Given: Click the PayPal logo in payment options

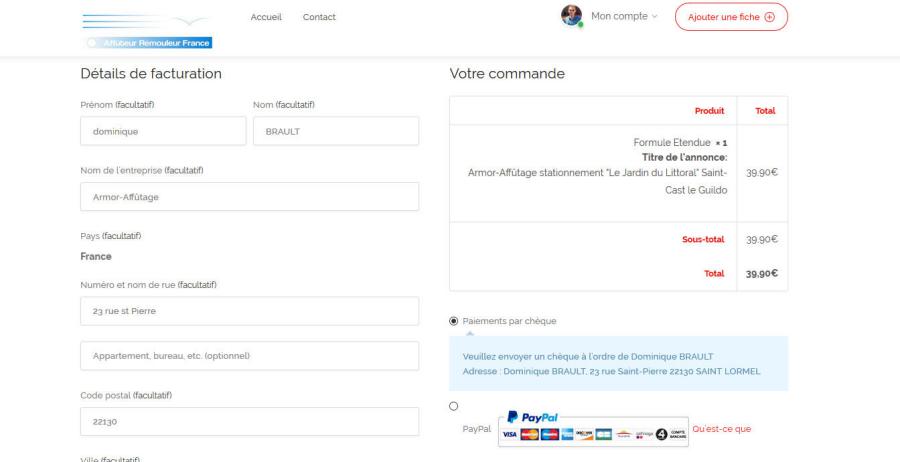Looking at the screenshot, I should tap(531, 418).
